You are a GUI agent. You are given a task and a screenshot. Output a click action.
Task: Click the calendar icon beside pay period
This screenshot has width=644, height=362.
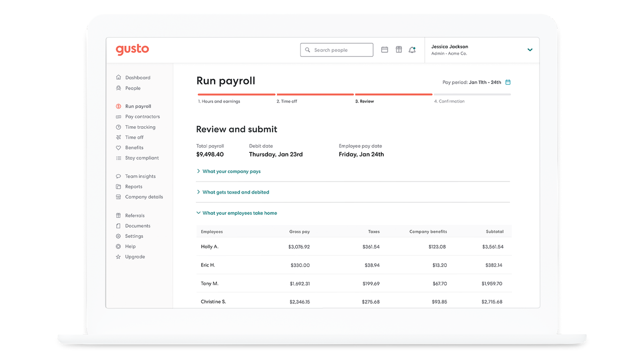[x=508, y=82]
